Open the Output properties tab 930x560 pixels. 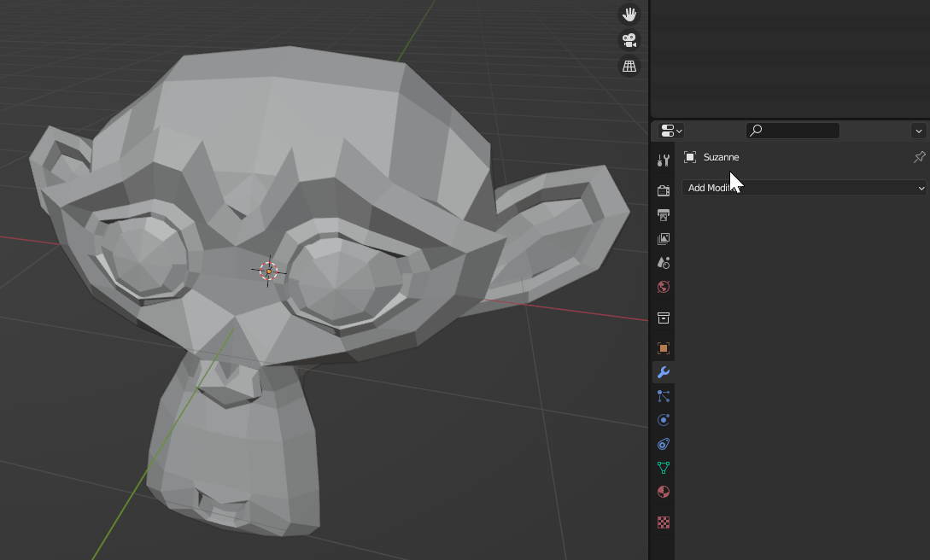(663, 214)
